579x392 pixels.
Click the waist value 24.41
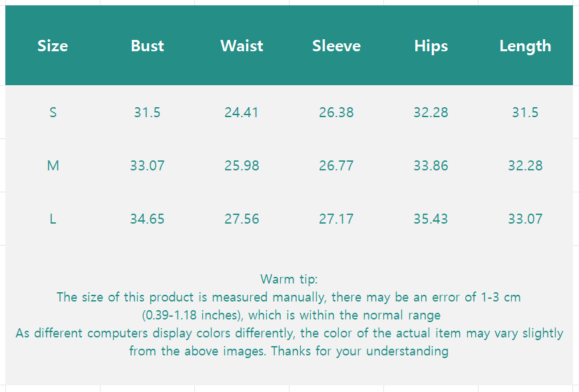click(242, 112)
